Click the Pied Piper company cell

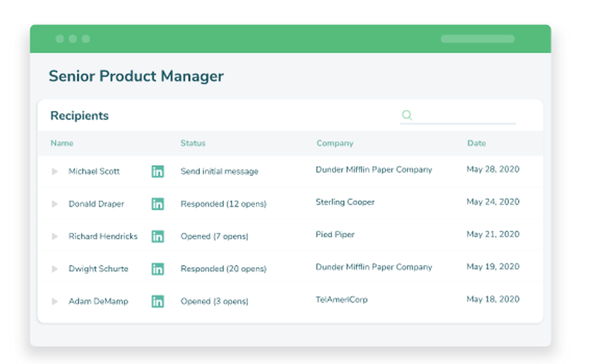coord(335,235)
